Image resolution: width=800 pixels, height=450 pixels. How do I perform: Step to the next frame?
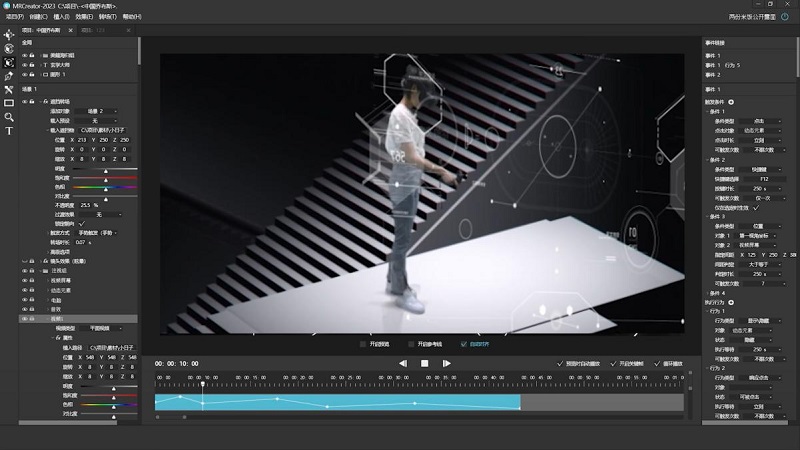[446, 363]
